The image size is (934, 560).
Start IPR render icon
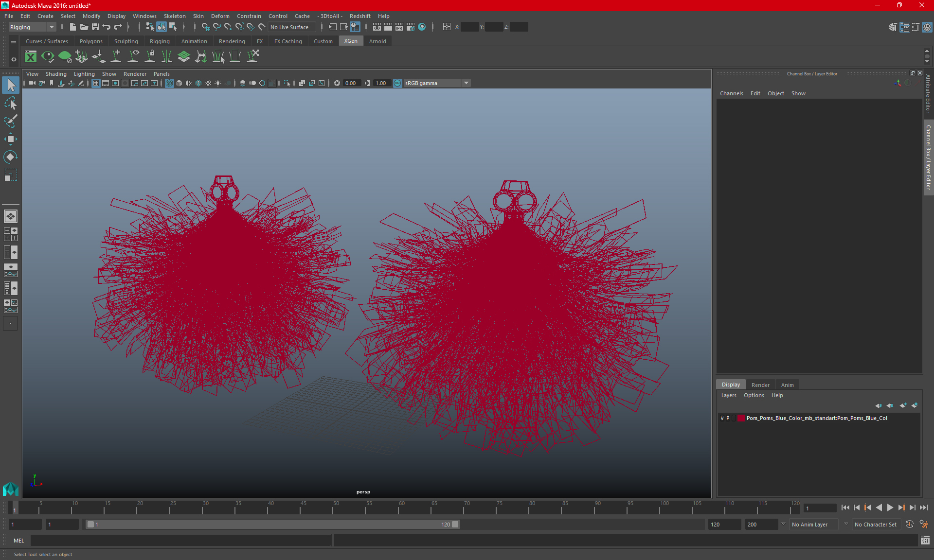tap(399, 27)
